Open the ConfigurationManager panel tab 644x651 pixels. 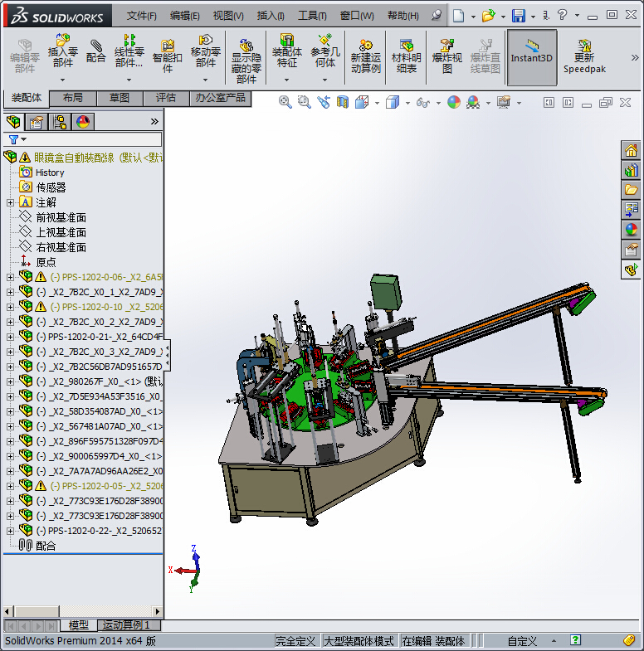tap(60, 122)
